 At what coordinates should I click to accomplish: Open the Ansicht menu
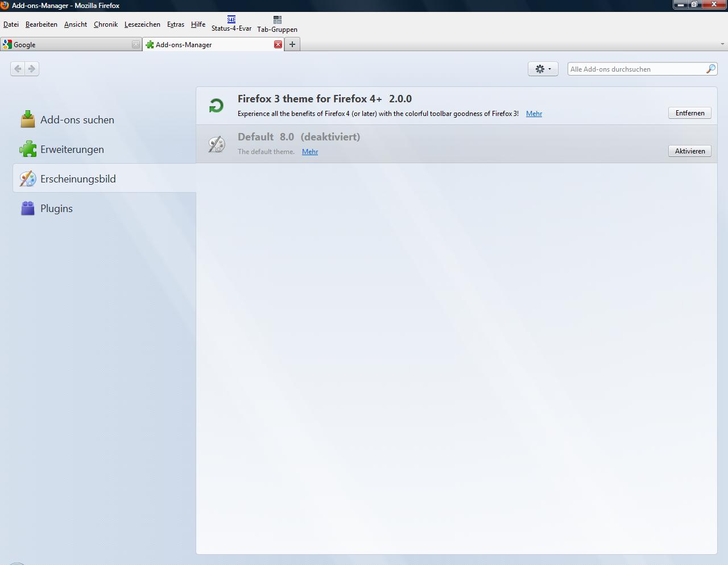point(76,24)
